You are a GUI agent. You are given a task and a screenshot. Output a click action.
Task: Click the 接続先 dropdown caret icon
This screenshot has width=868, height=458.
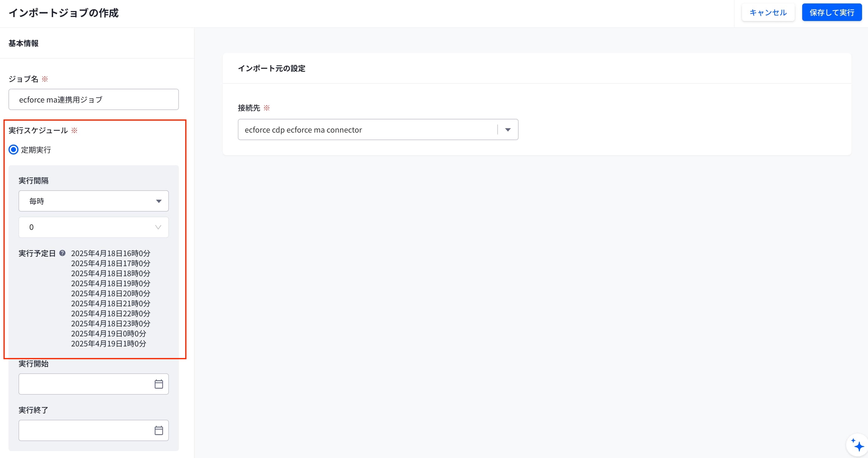point(508,130)
